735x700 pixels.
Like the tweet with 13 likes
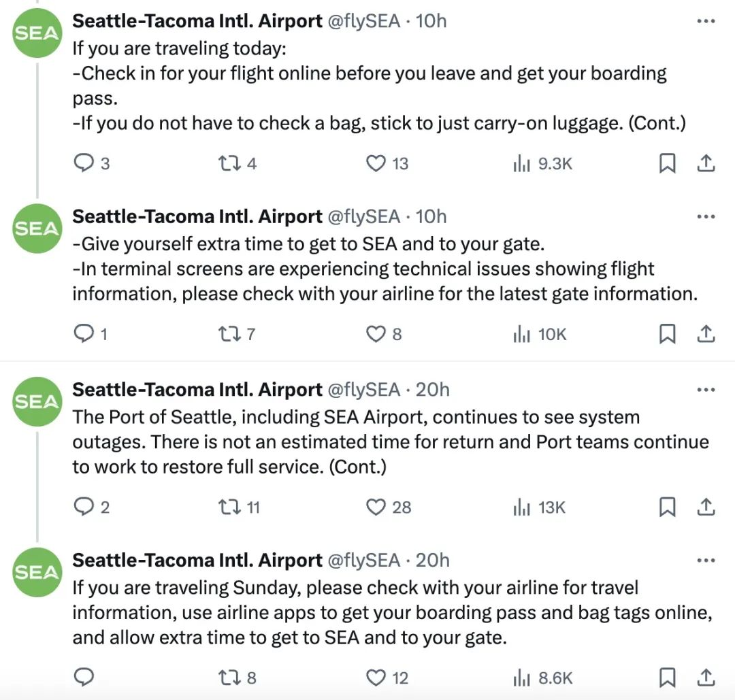(x=376, y=163)
